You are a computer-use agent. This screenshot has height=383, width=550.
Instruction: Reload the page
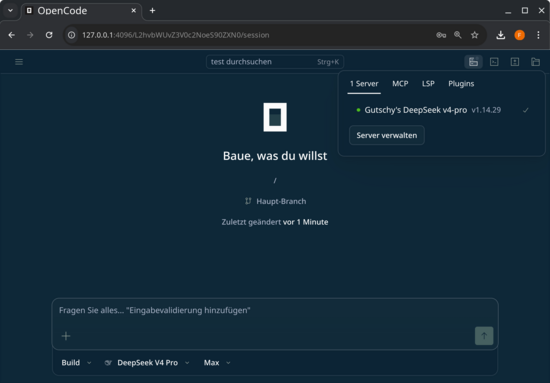[x=49, y=35]
